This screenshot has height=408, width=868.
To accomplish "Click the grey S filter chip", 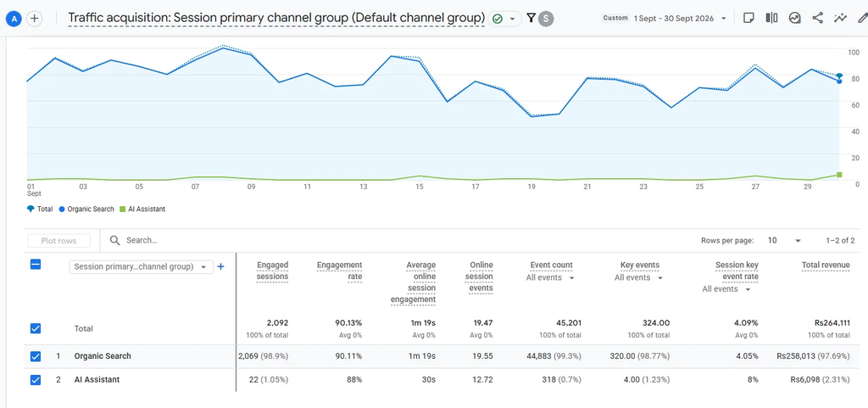I will [547, 19].
